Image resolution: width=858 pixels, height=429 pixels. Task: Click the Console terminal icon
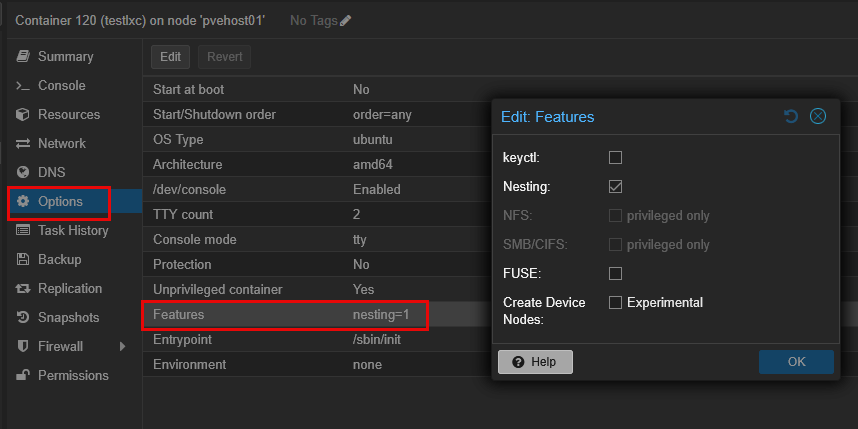click(22, 85)
